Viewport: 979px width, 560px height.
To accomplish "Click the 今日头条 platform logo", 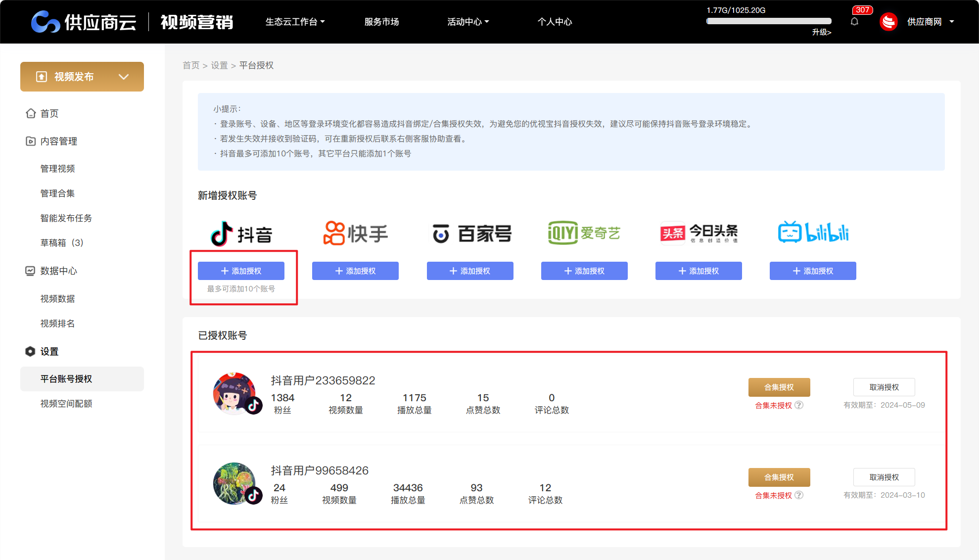I will coord(699,233).
